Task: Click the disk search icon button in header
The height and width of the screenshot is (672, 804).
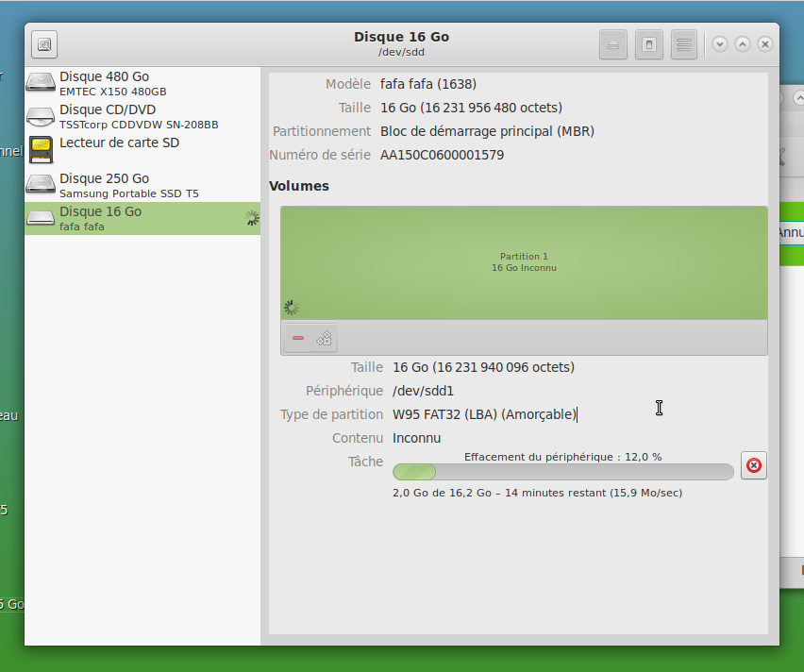Action: click(44, 44)
